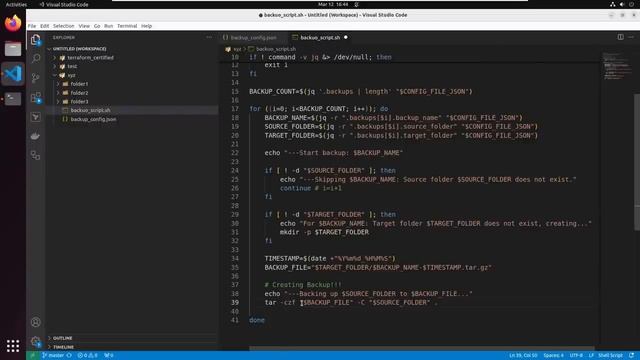The width and height of the screenshot is (640, 360).
Task: Open the Selection menu
Action: (64, 26)
